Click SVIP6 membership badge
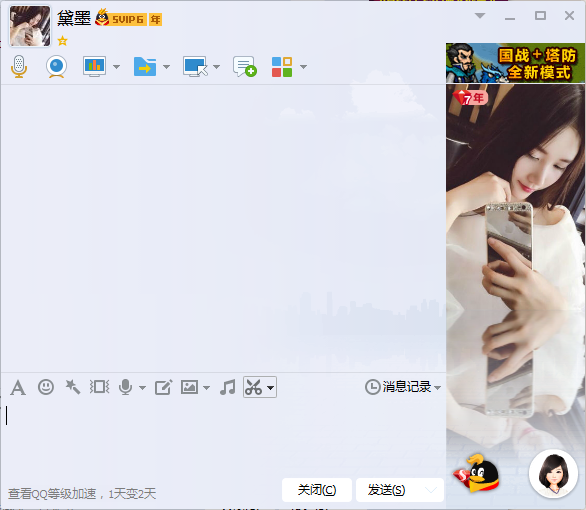586x510 pixels. [x=121, y=19]
